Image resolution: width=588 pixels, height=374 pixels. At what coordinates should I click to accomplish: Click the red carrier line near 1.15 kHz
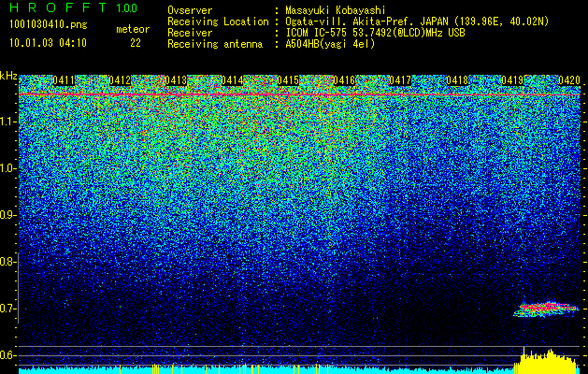click(299, 95)
